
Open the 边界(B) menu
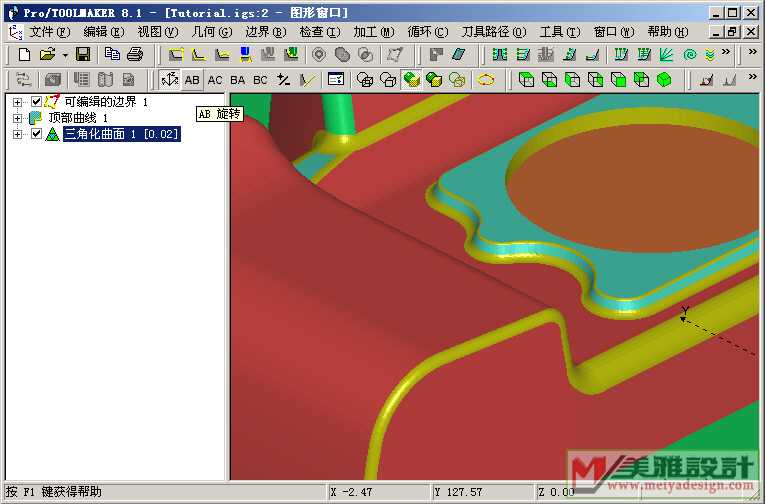(266, 32)
